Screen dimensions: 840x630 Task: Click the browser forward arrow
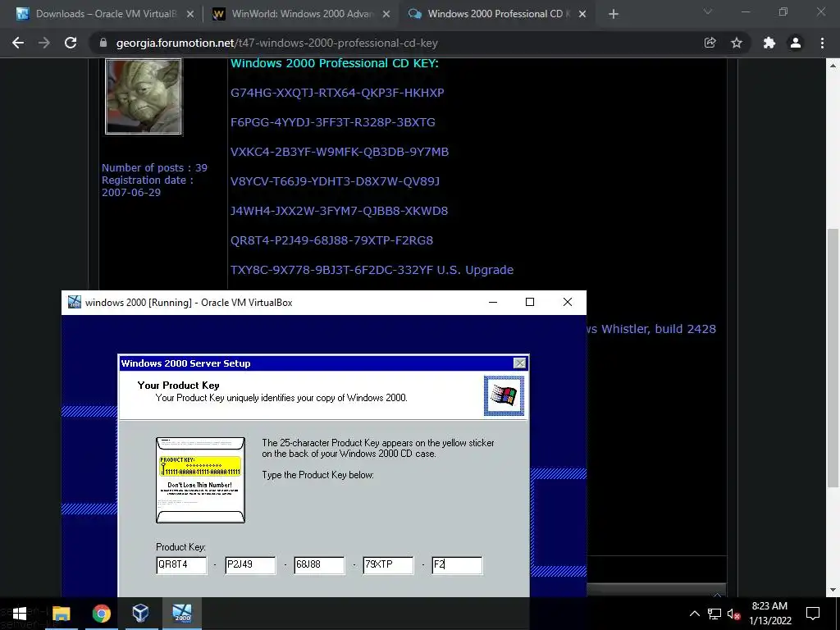[x=44, y=43]
